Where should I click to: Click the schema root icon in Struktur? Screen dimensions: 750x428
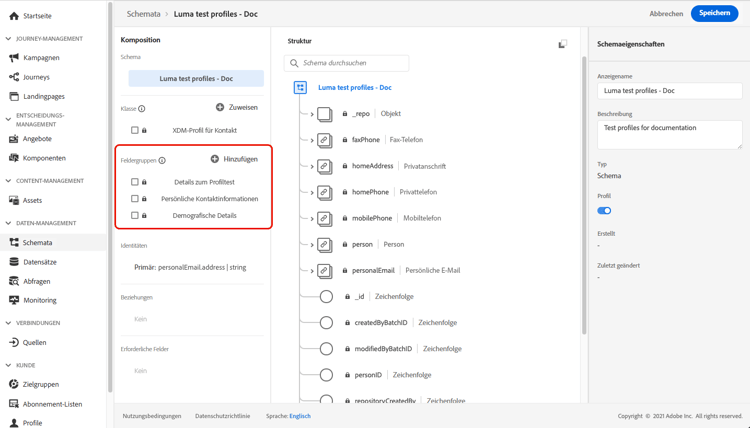(300, 88)
